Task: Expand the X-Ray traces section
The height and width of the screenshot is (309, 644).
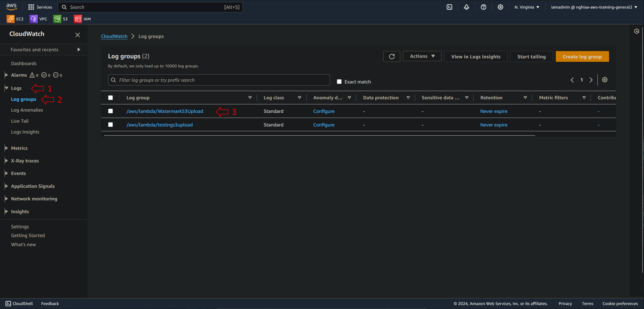Action: 6,161
